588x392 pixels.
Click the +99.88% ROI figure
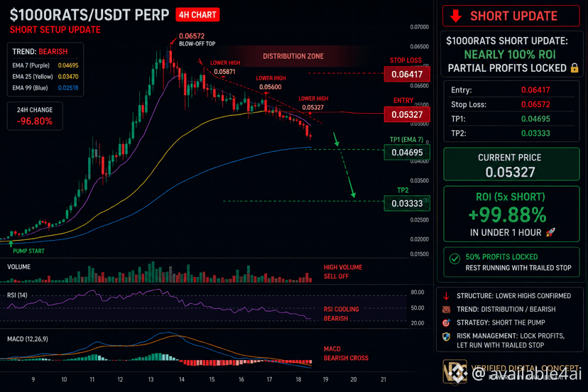[x=507, y=215]
